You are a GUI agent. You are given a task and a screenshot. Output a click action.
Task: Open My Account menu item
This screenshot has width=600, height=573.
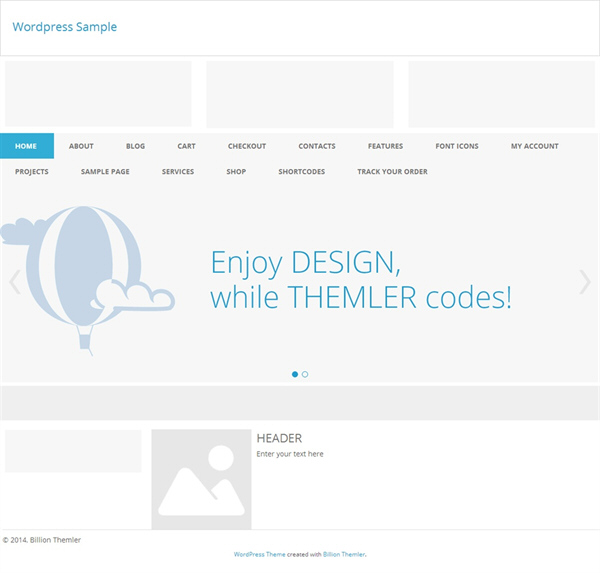click(535, 146)
